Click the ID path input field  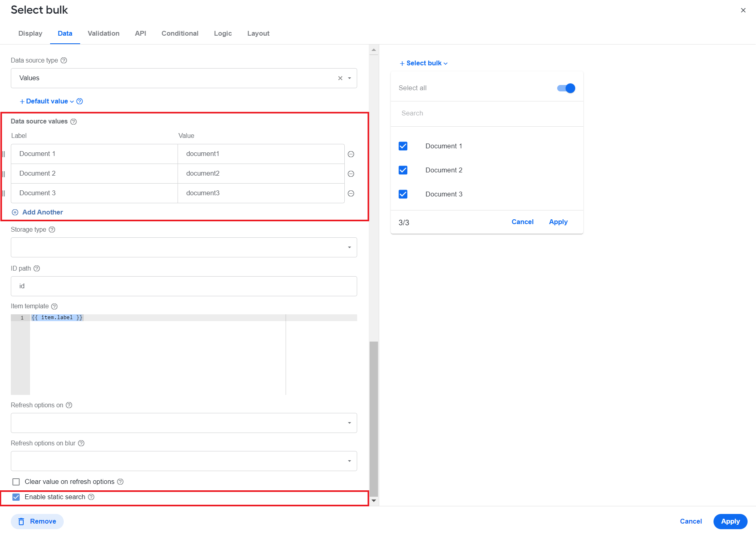pyautogui.click(x=184, y=286)
